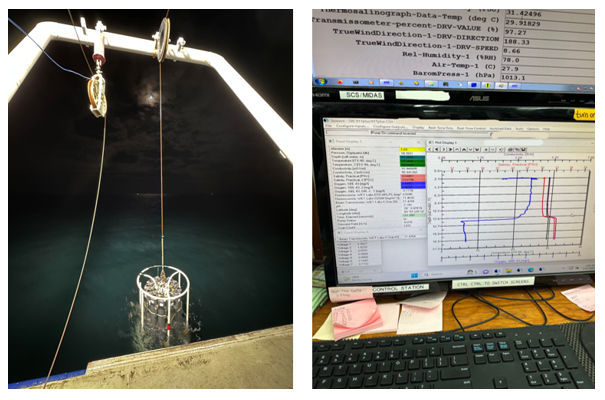The image size is (605, 400).
Task: Click the single down-arrow plot scroll icon
Action: click(470, 150)
